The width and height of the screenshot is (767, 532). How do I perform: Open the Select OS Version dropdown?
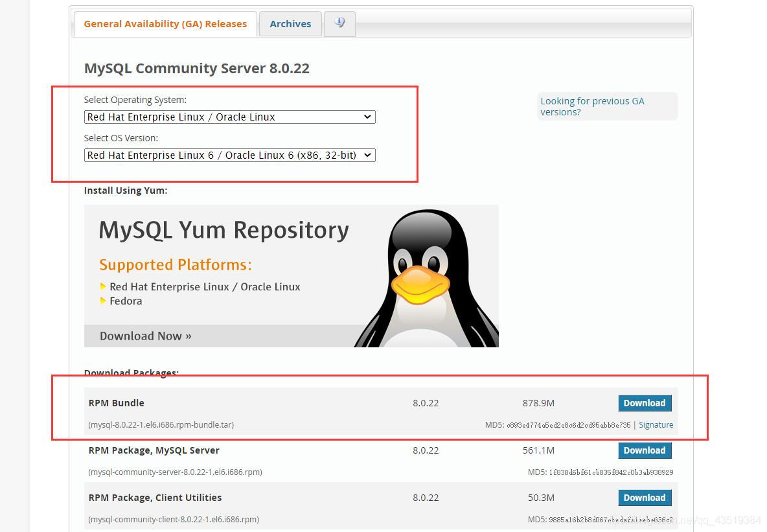(x=229, y=155)
